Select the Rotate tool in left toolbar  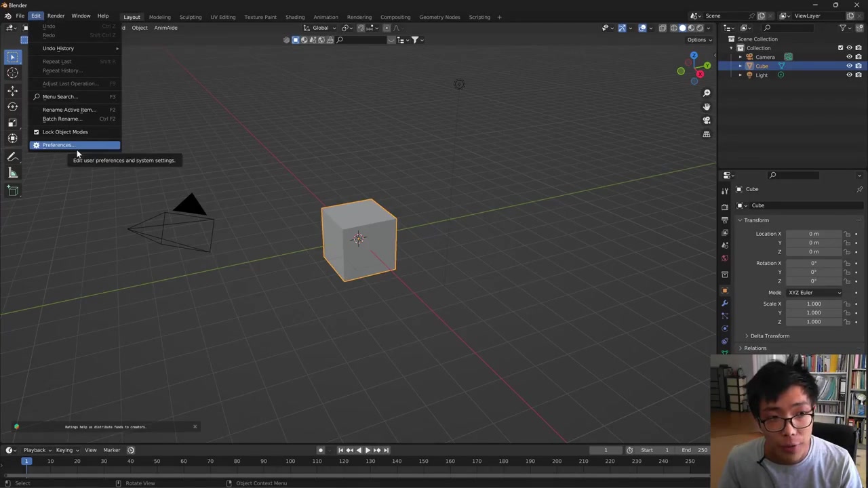(12, 106)
